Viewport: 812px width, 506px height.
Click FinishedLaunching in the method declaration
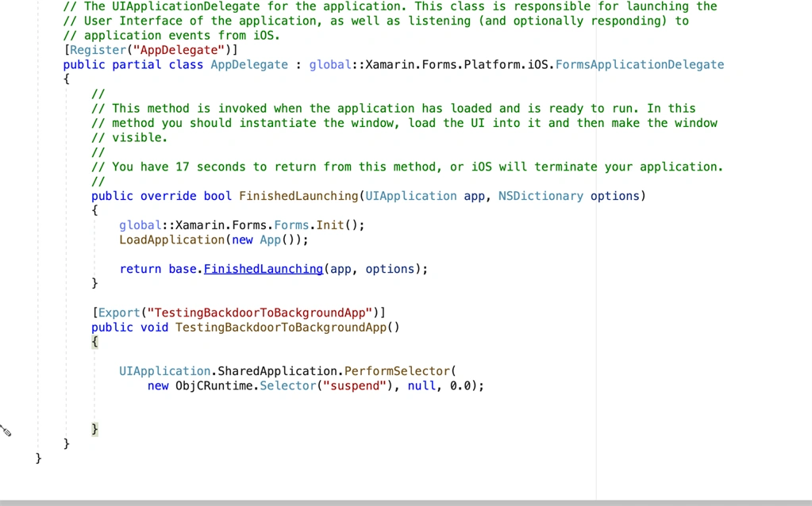[298, 196]
